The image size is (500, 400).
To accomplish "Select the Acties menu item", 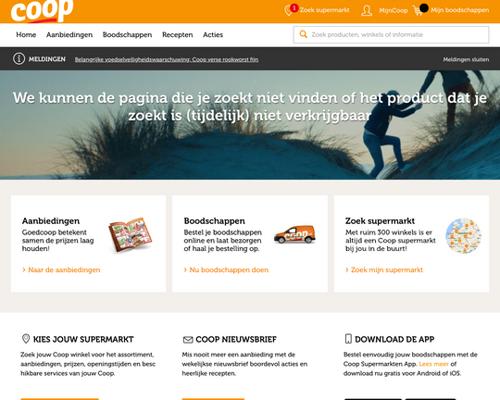I will coord(213,35).
